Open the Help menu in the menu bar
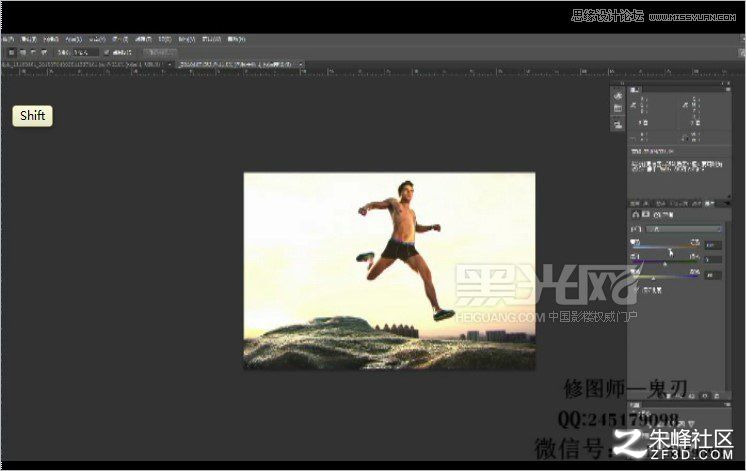 click(236, 39)
